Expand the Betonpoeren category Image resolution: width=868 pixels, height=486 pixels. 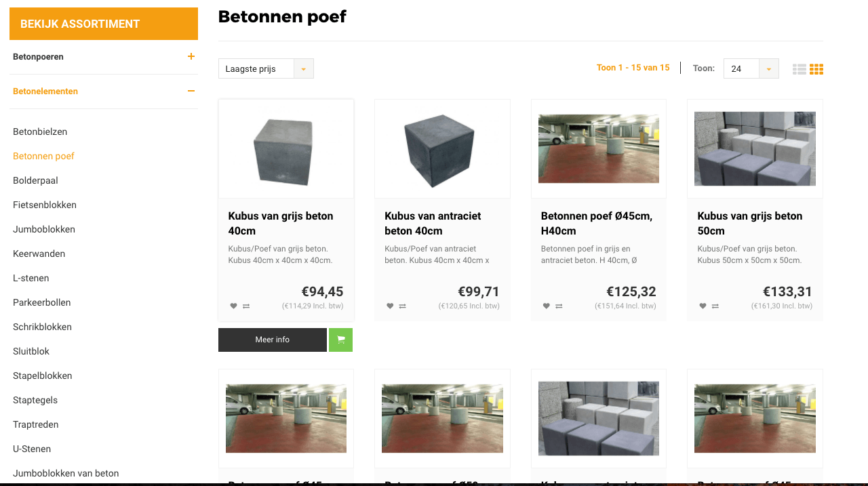[x=191, y=57]
